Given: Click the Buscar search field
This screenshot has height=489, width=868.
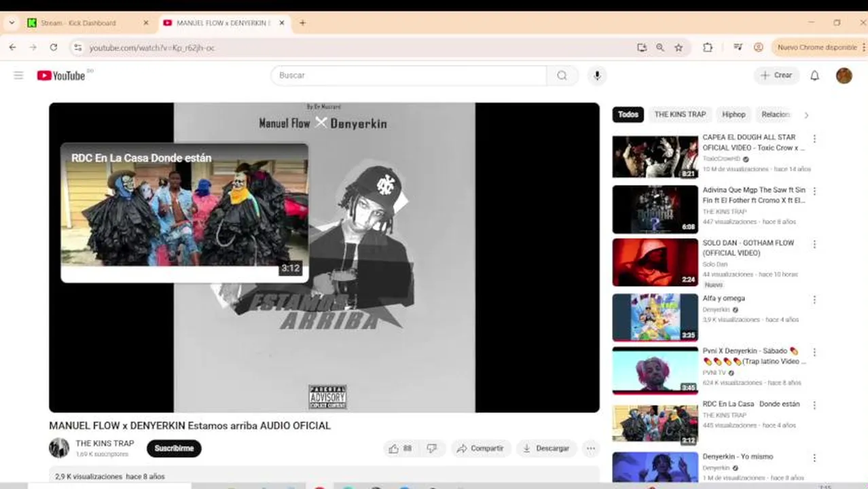Looking at the screenshot, I should click(409, 75).
